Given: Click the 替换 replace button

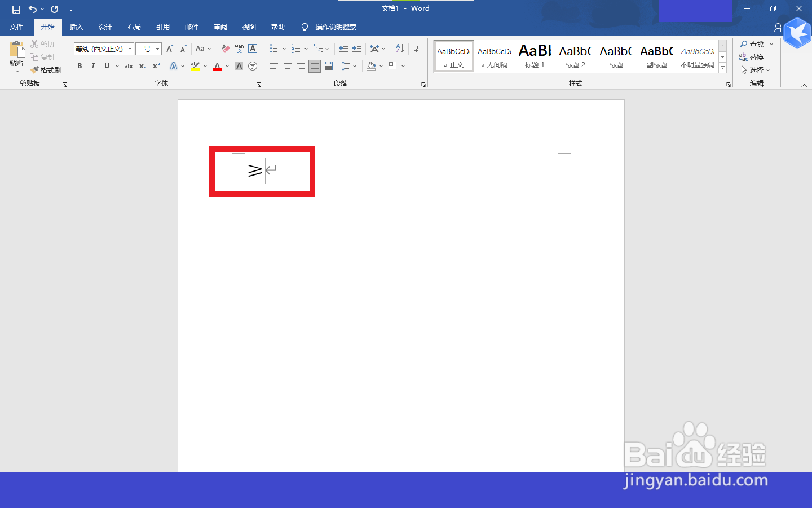Looking at the screenshot, I should pos(752,58).
